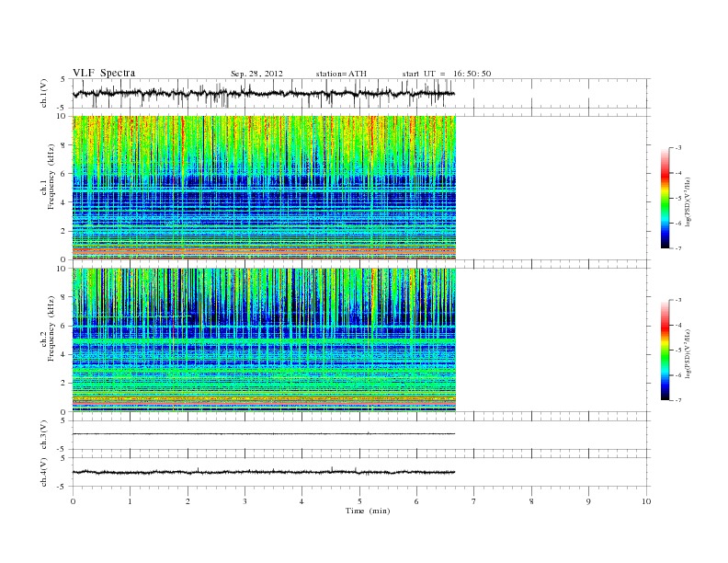Click the "1" tick on the Time axis

click(x=130, y=501)
